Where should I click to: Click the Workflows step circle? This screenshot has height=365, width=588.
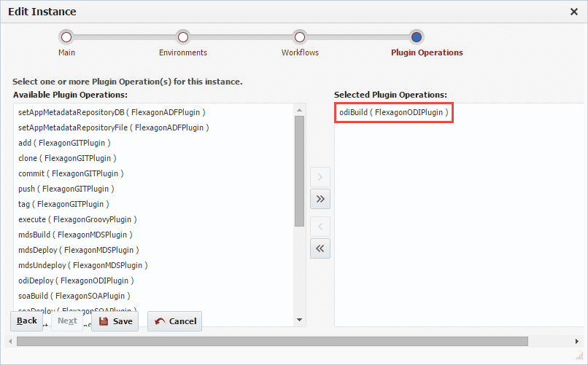pyautogui.click(x=300, y=37)
